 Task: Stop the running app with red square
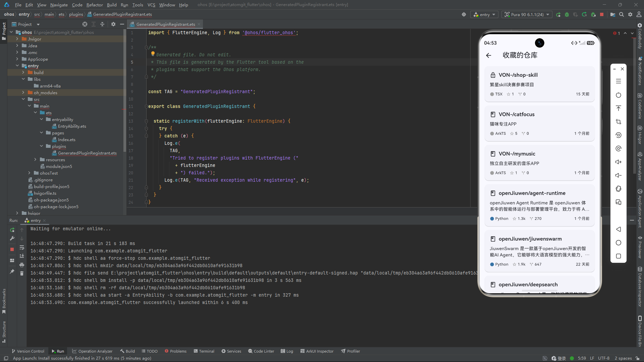click(602, 14)
